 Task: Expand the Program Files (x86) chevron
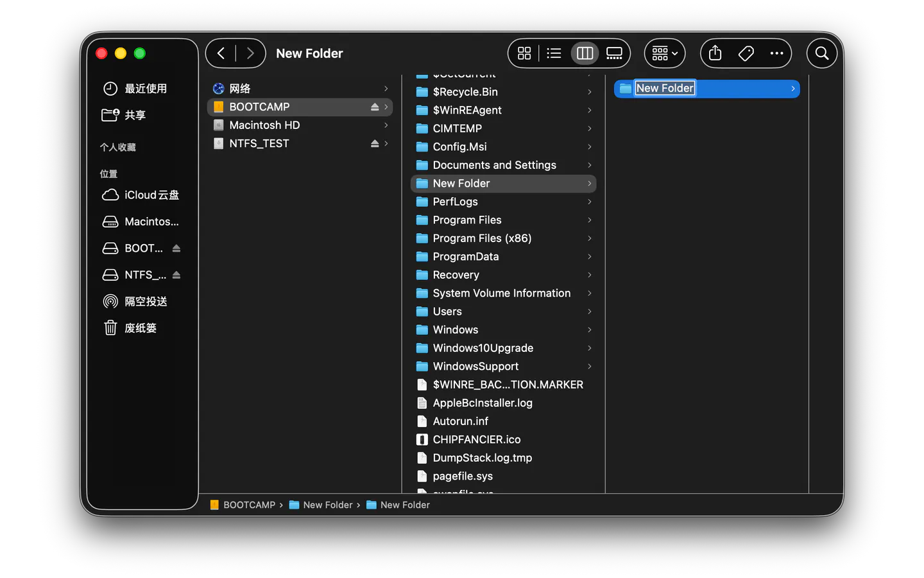[x=589, y=238]
